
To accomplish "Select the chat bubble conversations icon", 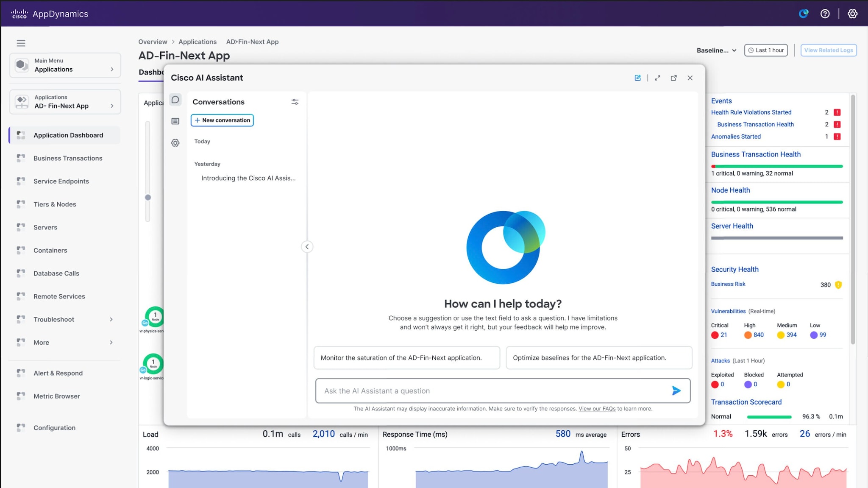I will (x=175, y=100).
